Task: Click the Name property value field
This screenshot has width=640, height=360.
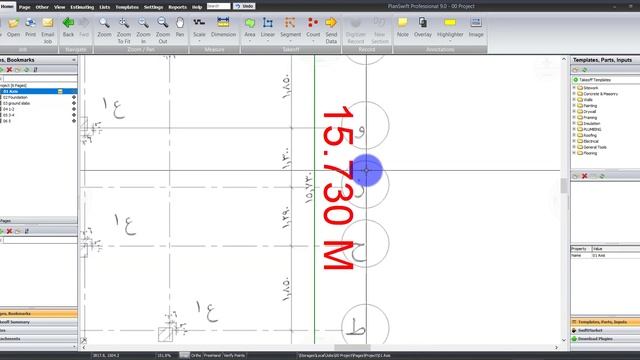Action: coord(616,256)
